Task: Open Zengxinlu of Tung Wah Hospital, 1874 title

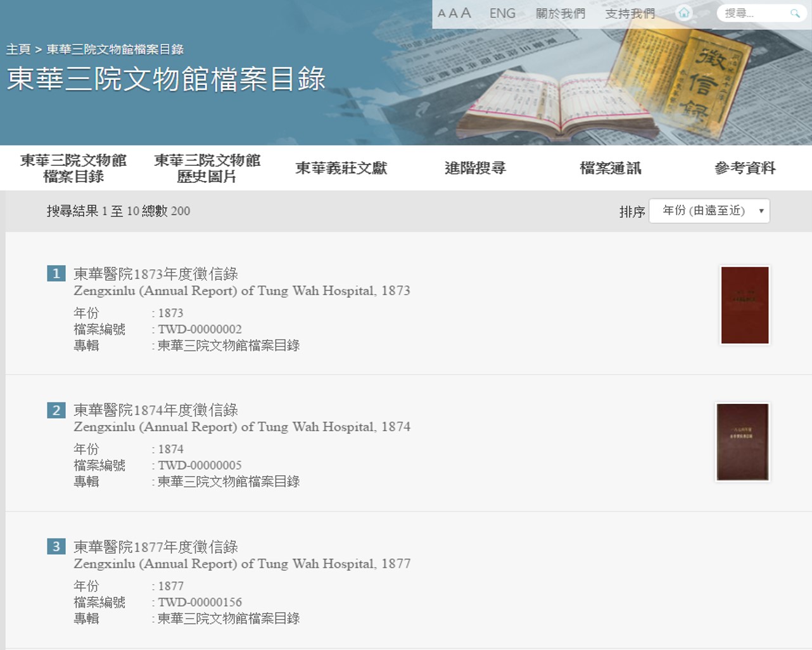Action: (242, 427)
